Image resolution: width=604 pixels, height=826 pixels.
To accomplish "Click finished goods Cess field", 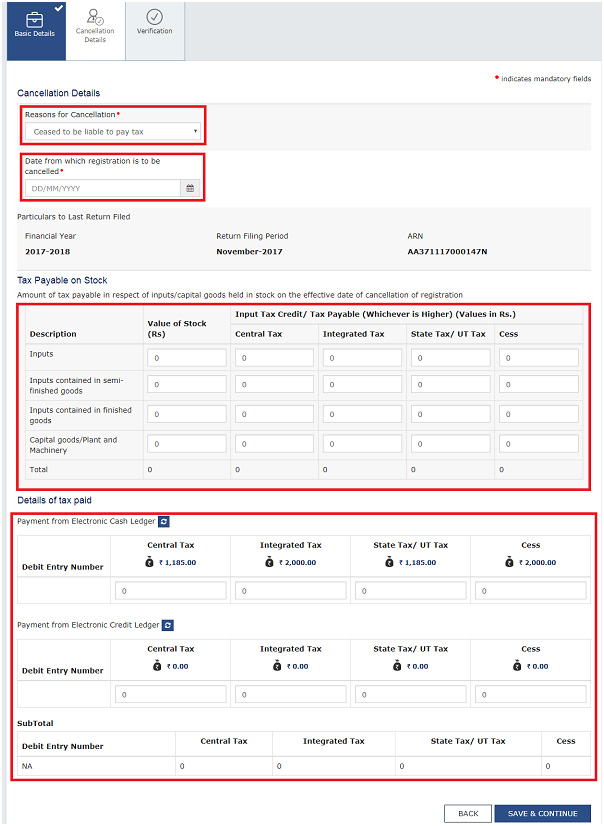I will (539, 414).
